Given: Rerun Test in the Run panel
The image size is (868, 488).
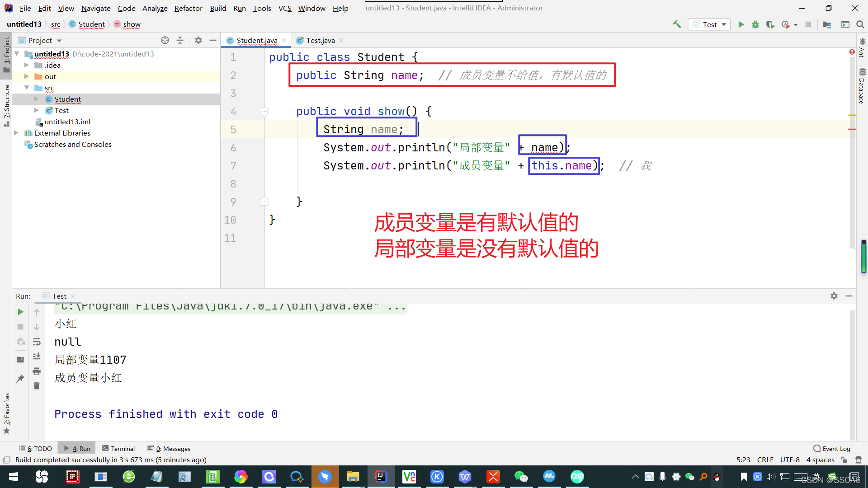Looking at the screenshot, I should point(20,312).
